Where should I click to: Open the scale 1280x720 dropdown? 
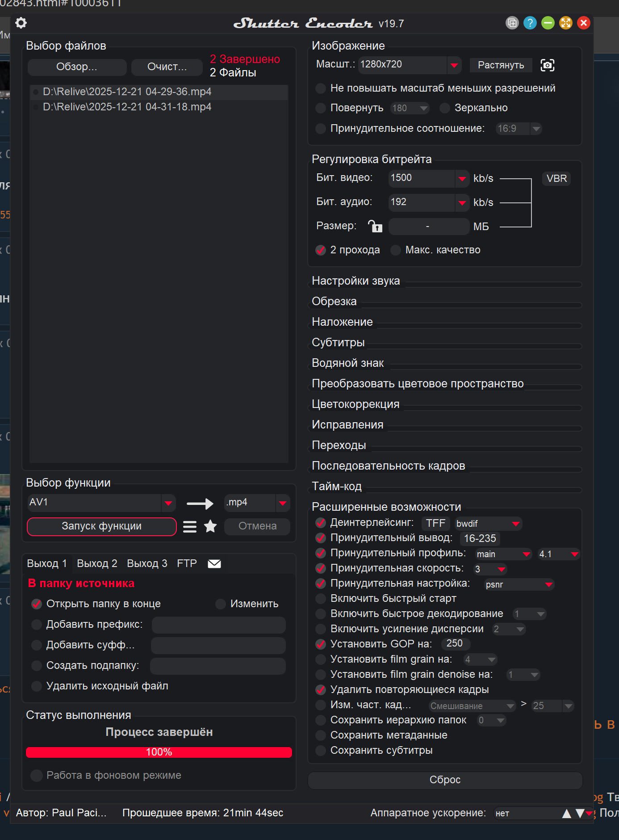point(454,65)
